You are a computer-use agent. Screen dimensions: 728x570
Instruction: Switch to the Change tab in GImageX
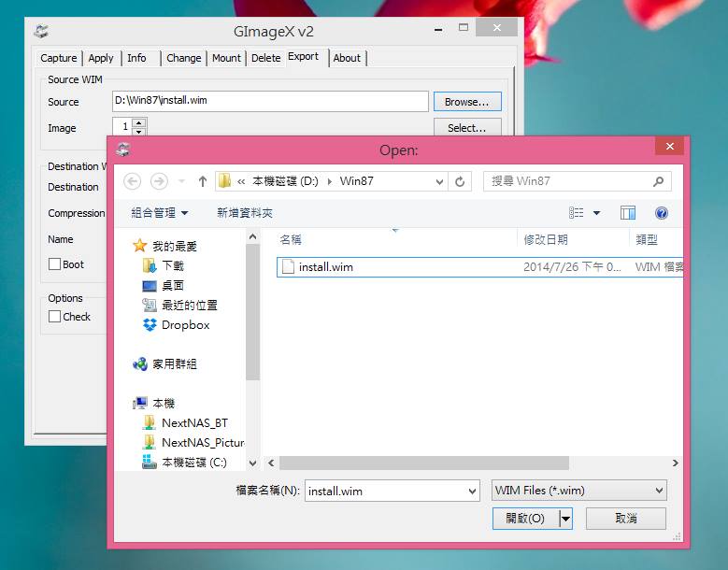pyautogui.click(x=184, y=58)
